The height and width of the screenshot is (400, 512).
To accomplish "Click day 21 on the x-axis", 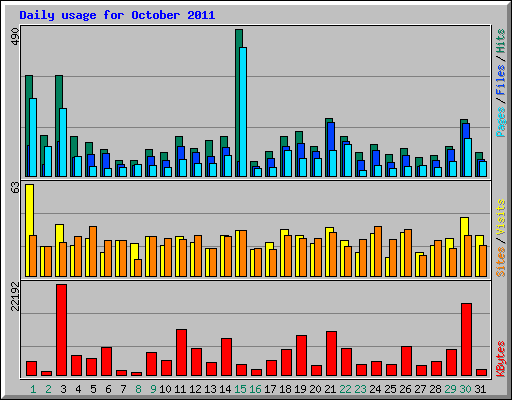I will (330, 389).
